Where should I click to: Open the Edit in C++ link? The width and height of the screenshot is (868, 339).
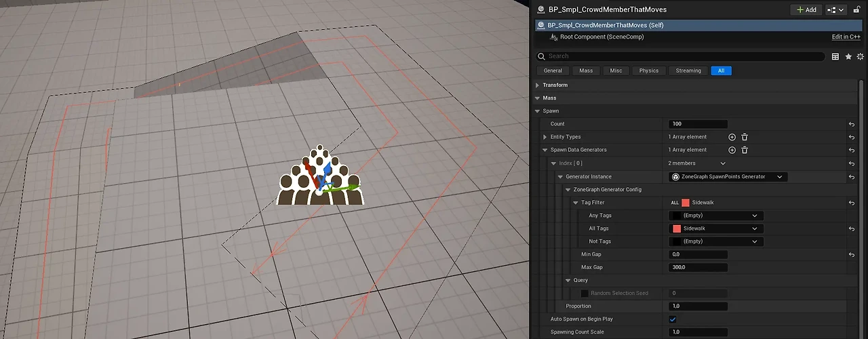point(846,37)
